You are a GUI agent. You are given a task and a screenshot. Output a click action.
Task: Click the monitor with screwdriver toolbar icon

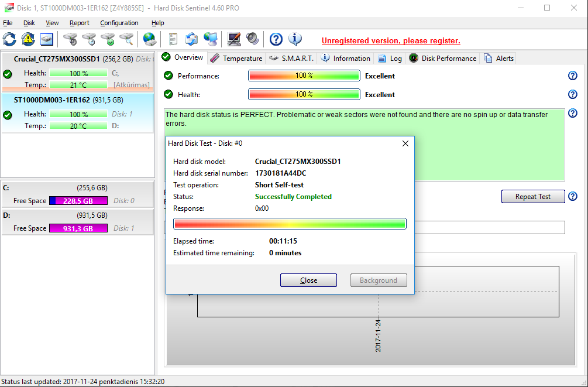click(x=234, y=39)
